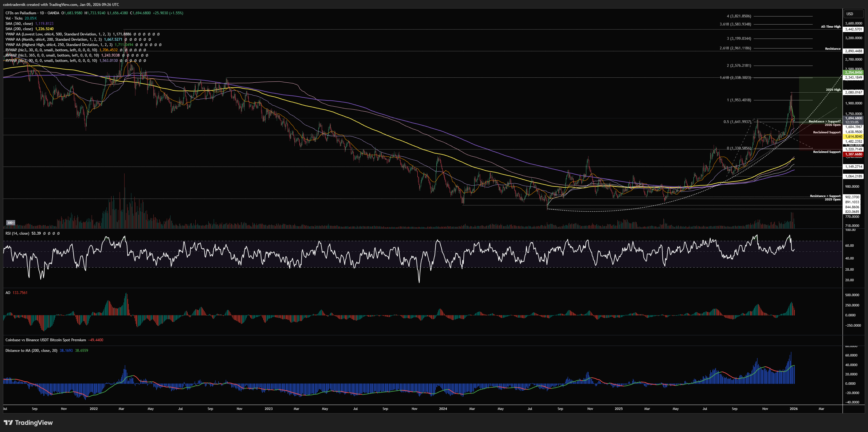Image resolution: width=868 pixels, height=432 pixels.
Task: Select the AO oscillator pane title
Action: tap(8, 293)
